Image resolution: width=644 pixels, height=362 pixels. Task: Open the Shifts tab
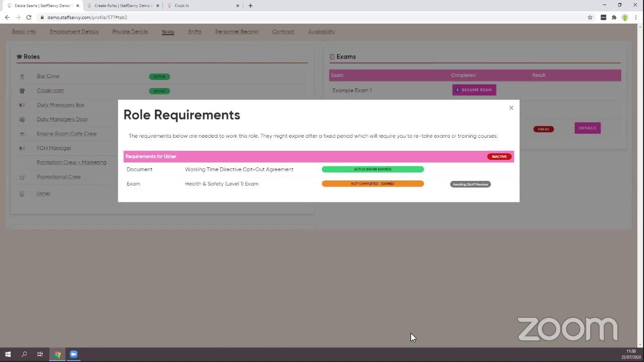(x=195, y=32)
